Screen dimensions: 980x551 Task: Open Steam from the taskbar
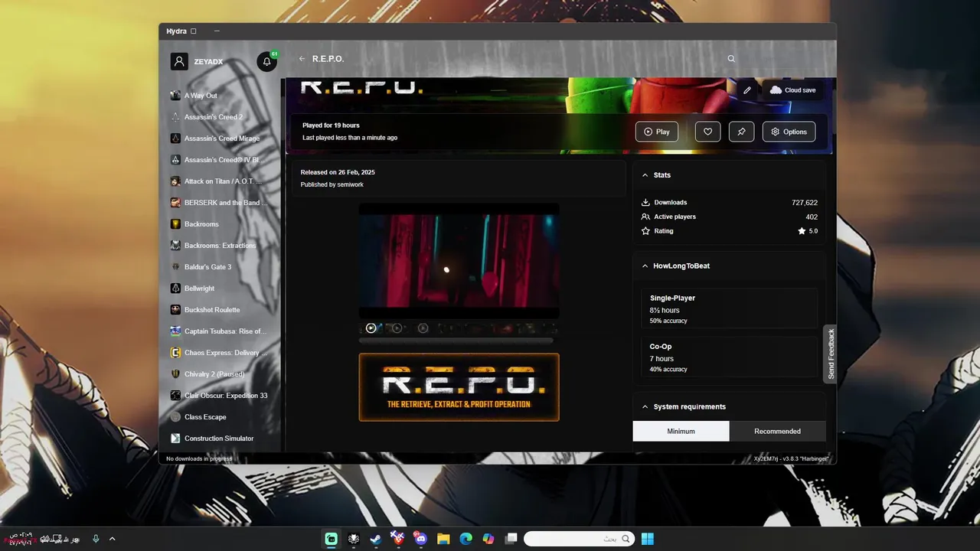(x=375, y=539)
